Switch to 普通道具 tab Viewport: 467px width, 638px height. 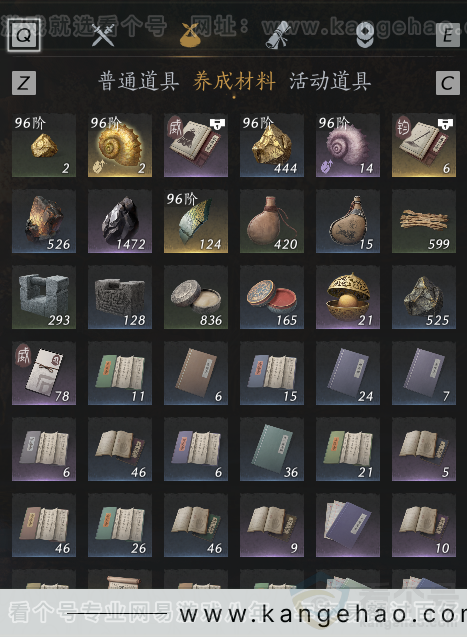(138, 81)
